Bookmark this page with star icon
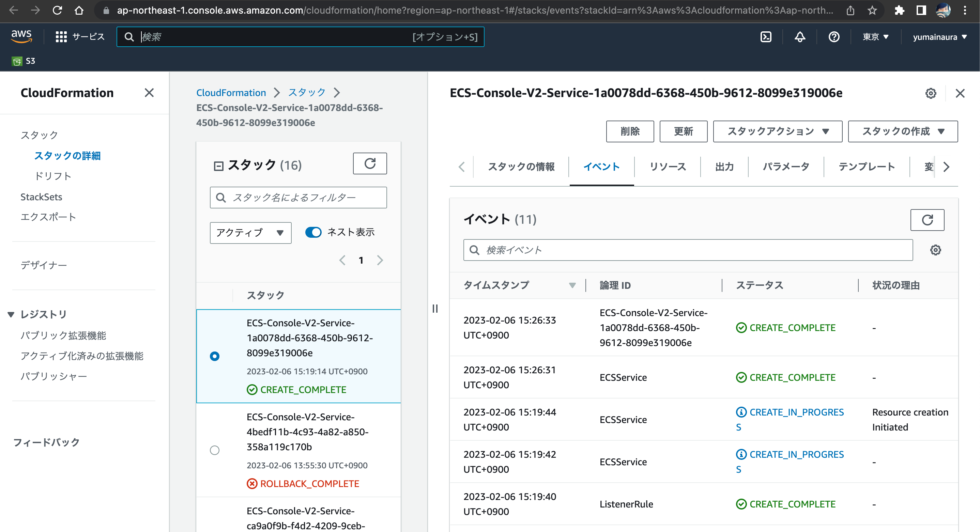Screen dimensions: 980x532 coord(872,10)
